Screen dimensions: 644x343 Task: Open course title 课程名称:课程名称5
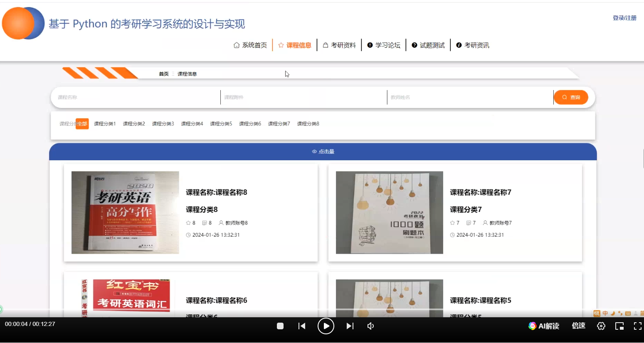[481, 300]
